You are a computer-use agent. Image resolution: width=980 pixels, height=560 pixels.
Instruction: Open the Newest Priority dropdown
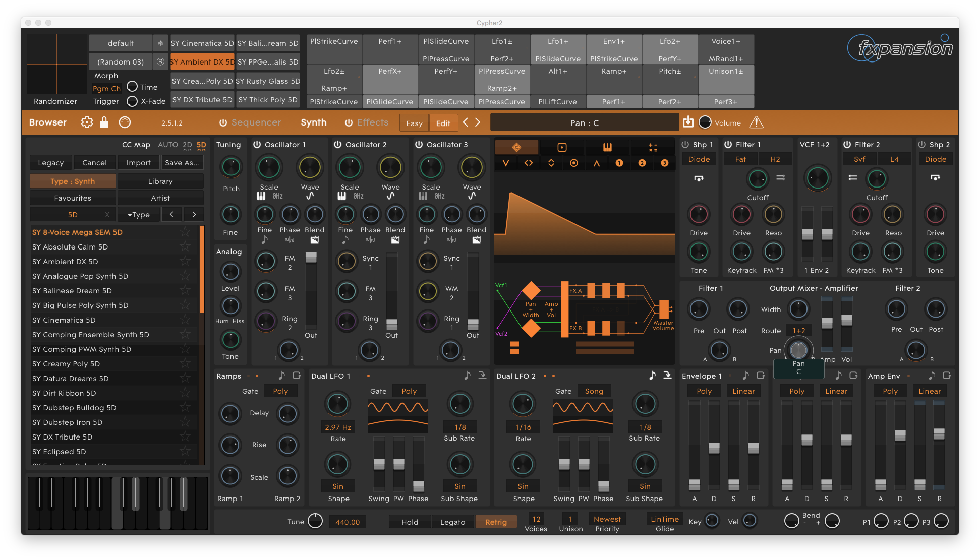click(607, 519)
